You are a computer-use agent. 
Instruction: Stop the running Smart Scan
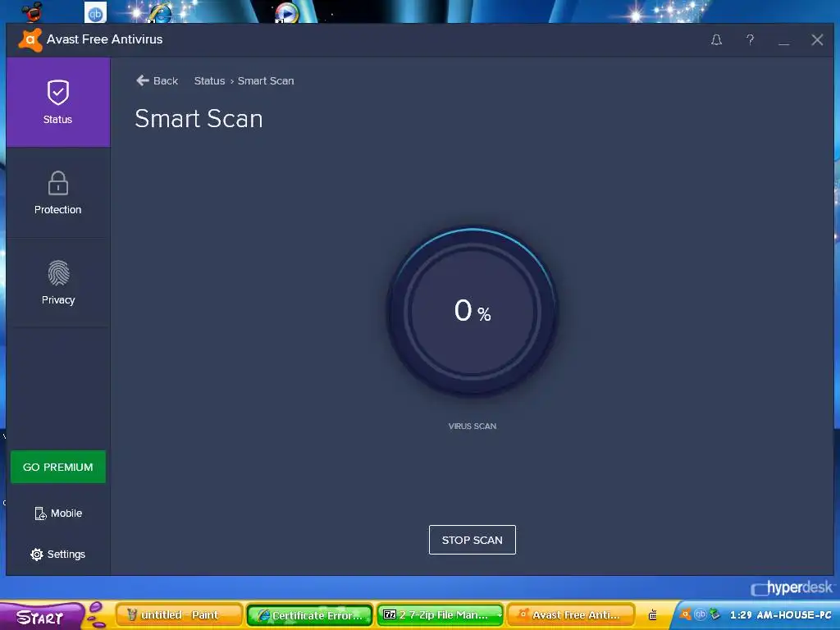[x=472, y=540]
